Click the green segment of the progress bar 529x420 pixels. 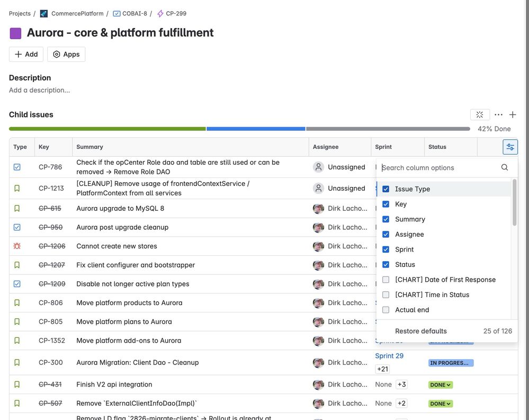(x=106, y=128)
